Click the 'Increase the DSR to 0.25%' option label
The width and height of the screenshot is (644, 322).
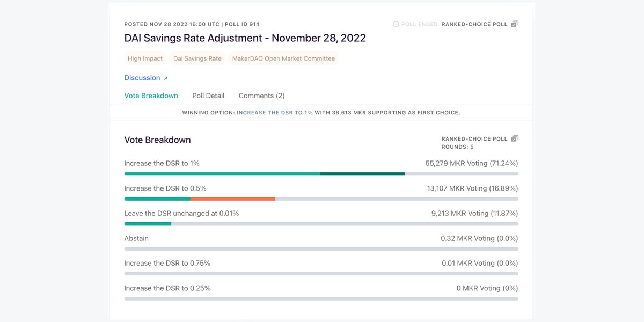(x=167, y=288)
